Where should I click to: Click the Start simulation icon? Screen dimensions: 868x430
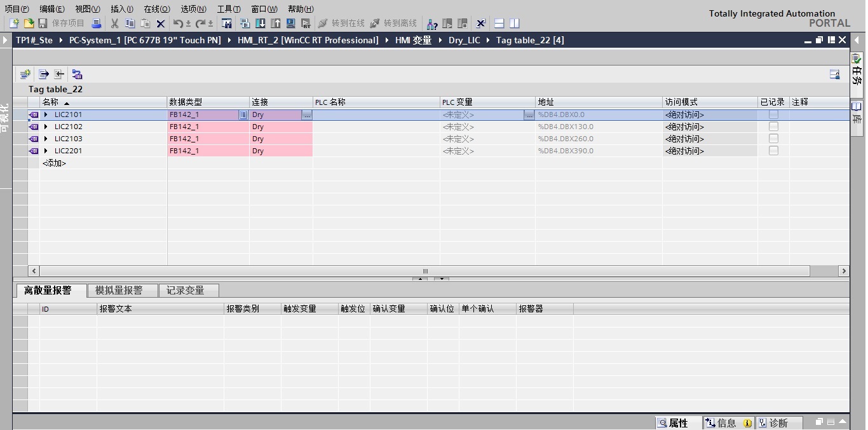(x=291, y=24)
